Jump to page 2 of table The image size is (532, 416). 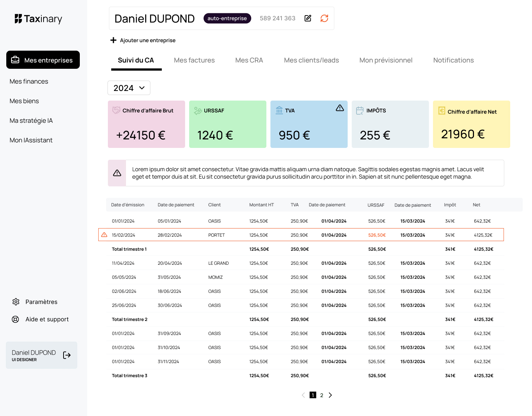322,395
